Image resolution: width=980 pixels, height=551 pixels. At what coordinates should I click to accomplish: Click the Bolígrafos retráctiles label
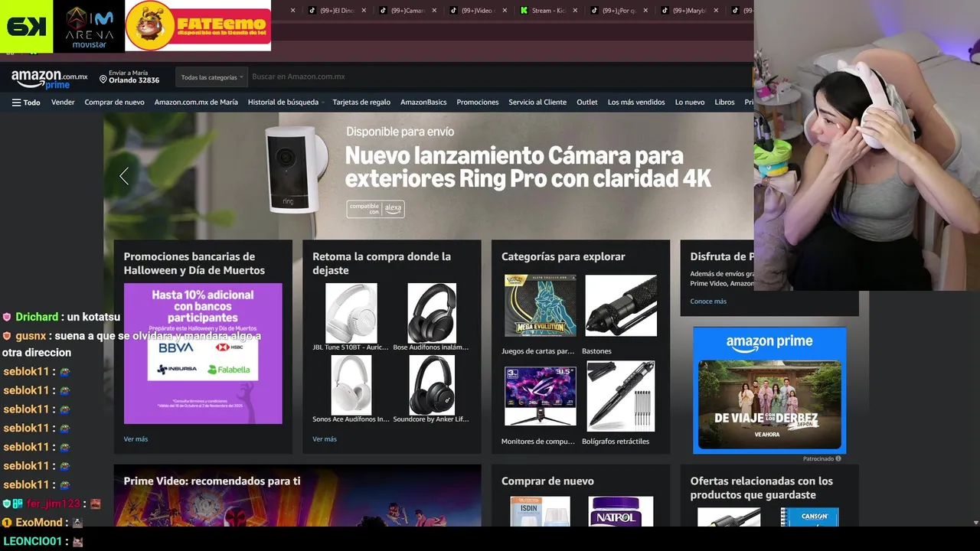pyautogui.click(x=616, y=442)
